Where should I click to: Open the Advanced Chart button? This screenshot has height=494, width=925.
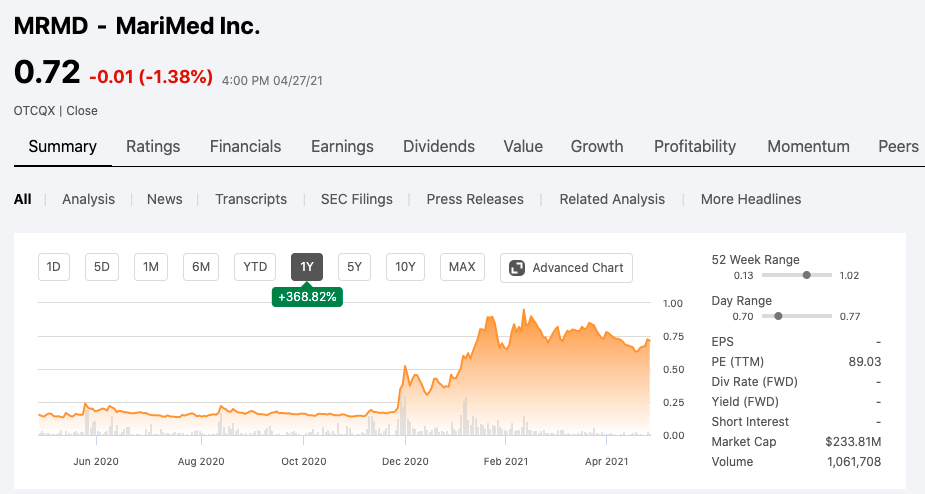pyautogui.click(x=566, y=267)
